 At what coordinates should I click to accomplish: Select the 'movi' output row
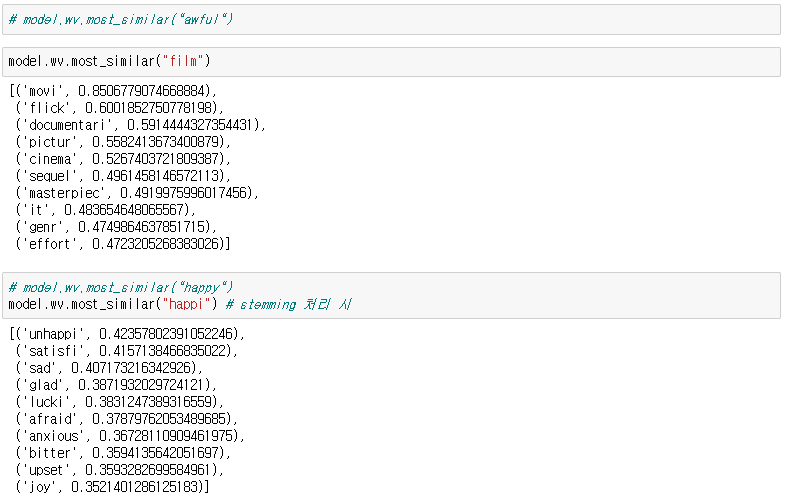[113, 91]
